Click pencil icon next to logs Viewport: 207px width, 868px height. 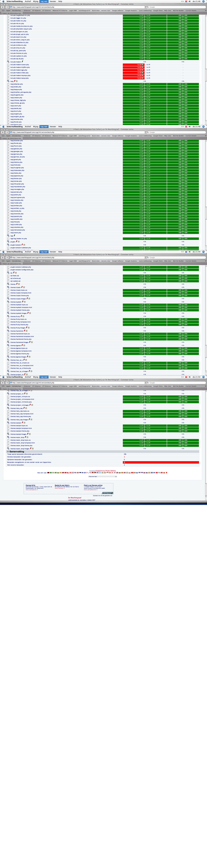click(x=15, y=236)
